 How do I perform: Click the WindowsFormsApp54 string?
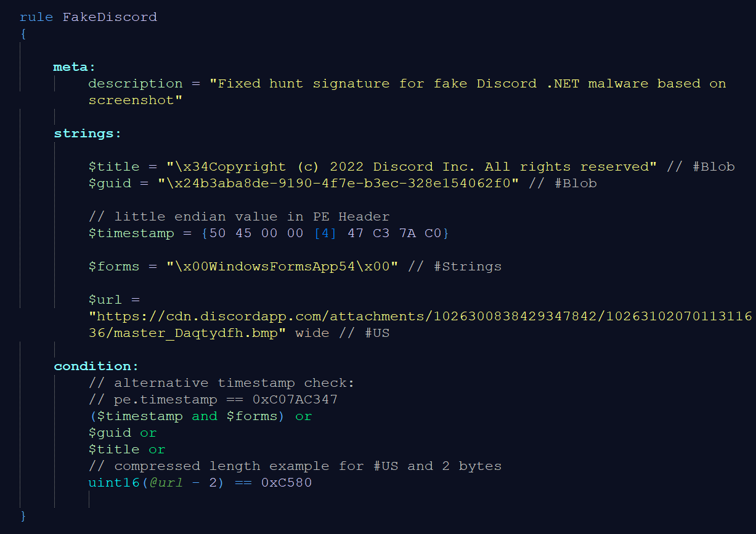pyautogui.click(x=282, y=267)
